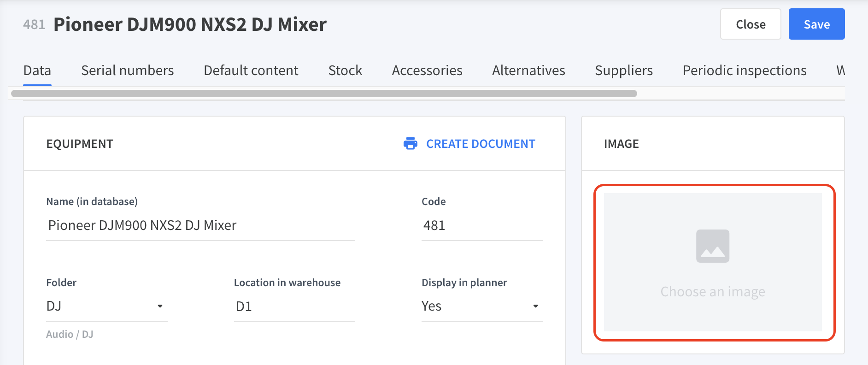Click the IMAGE section heading
This screenshot has width=868, height=365.
[x=621, y=144]
